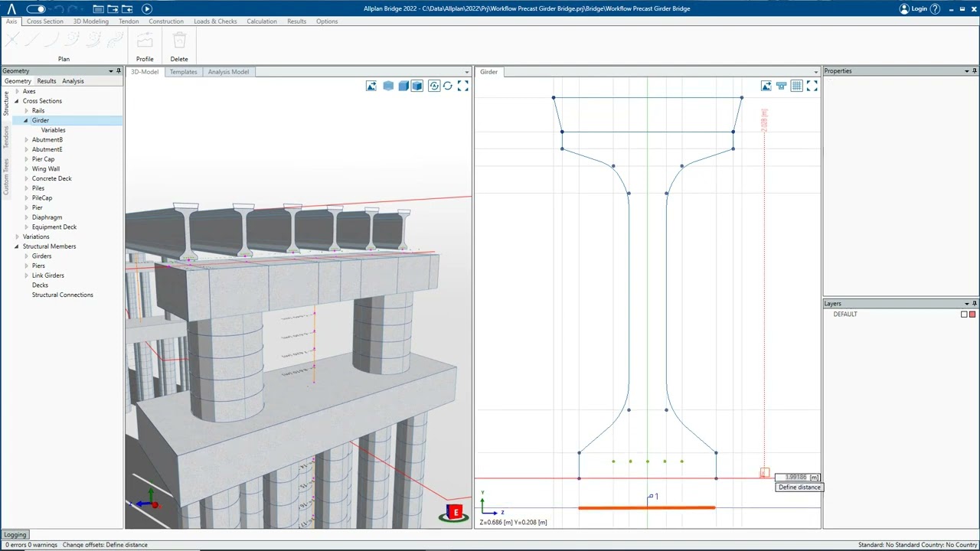Open the Tendon ribbon tab

pyautogui.click(x=129, y=21)
